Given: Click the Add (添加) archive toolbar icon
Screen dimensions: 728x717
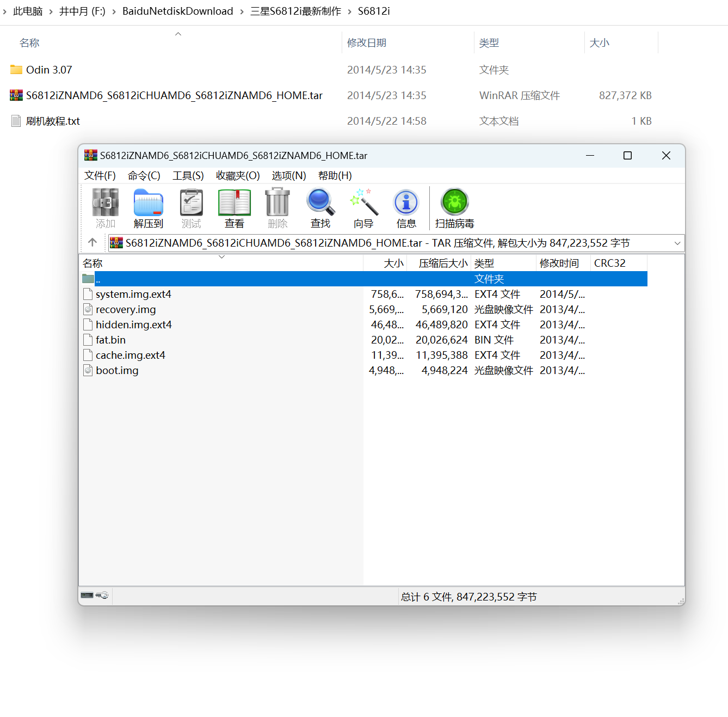Looking at the screenshot, I should 105,203.
